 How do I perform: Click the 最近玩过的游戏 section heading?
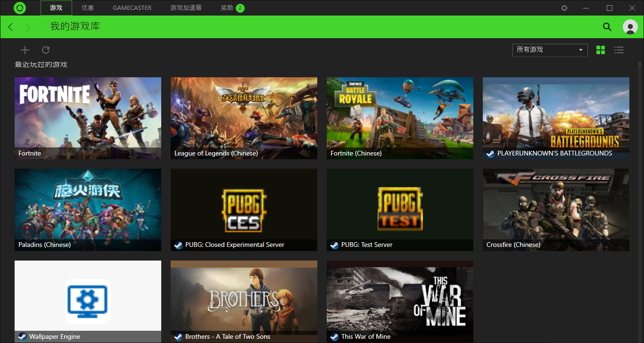41,65
